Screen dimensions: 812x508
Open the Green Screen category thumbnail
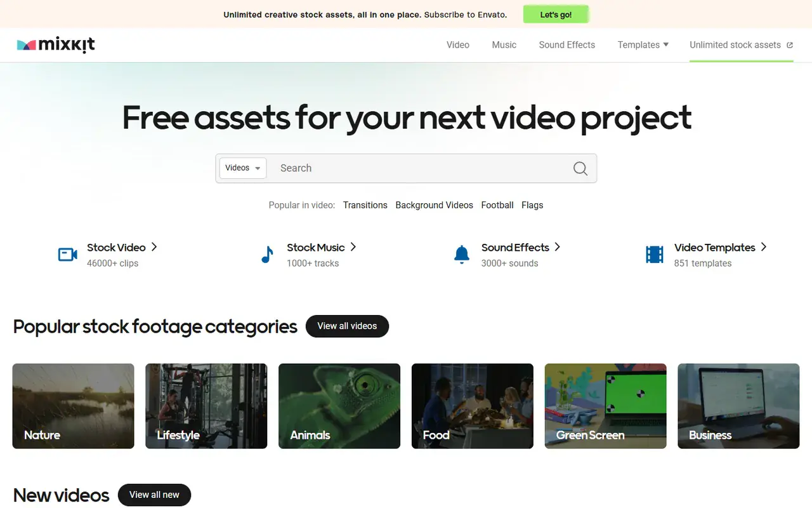tap(606, 406)
